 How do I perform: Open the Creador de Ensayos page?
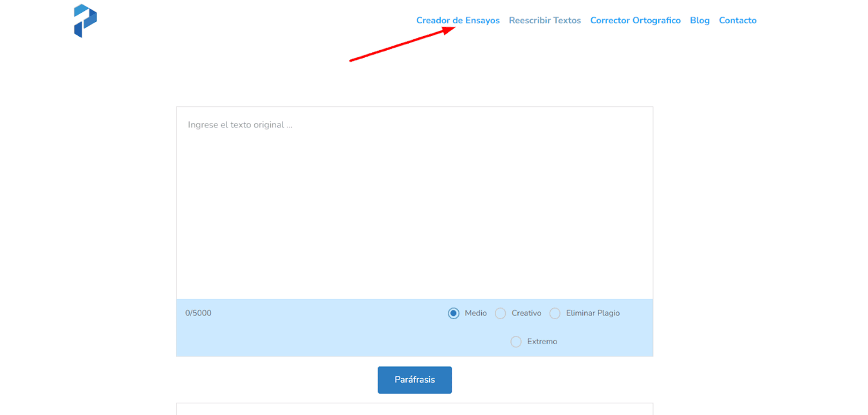[x=457, y=21]
